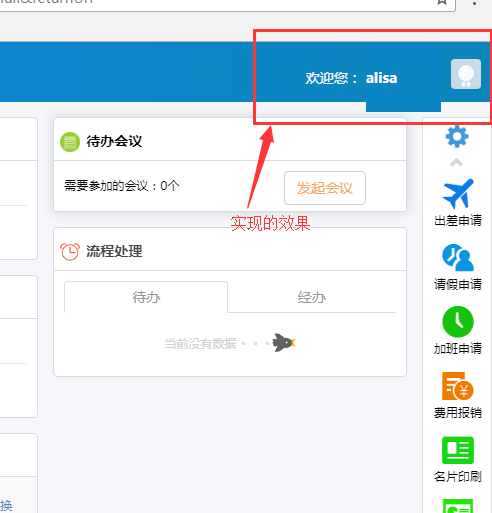Click the 待办会议 panel heading

pos(114,141)
